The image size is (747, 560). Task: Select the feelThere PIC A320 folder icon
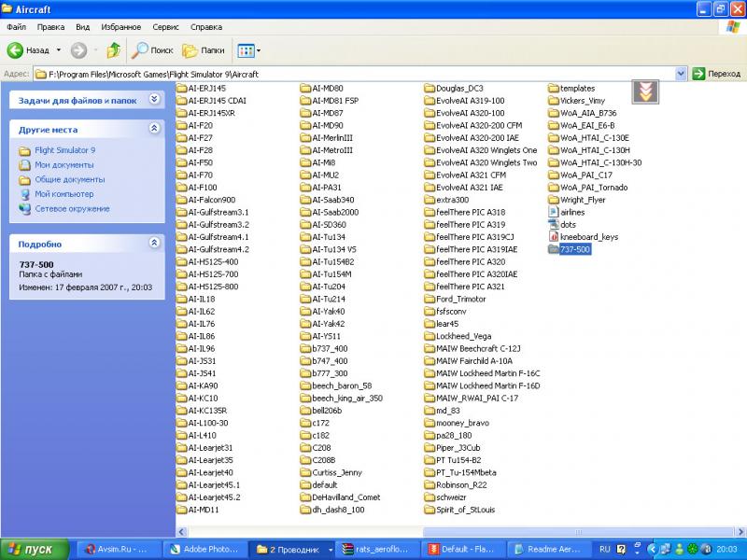click(430, 261)
